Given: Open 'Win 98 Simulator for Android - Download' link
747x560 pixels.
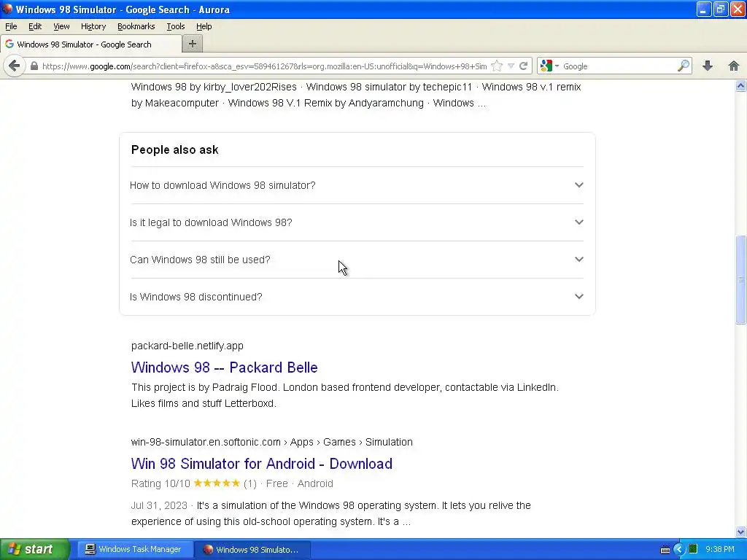Looking at the screenshot, I should pyautogui.click(x=262, y=463).
